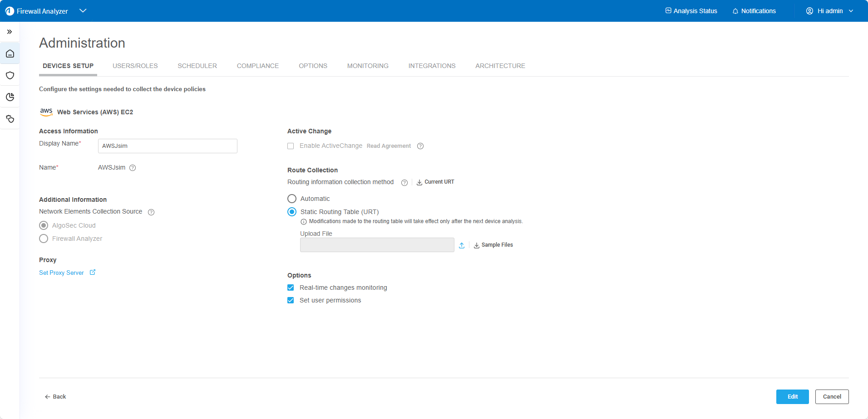The width and height of the screenshot is (868, 419).
Task: Click the upload file arrow icon
Action: click(x=462, y=245)
